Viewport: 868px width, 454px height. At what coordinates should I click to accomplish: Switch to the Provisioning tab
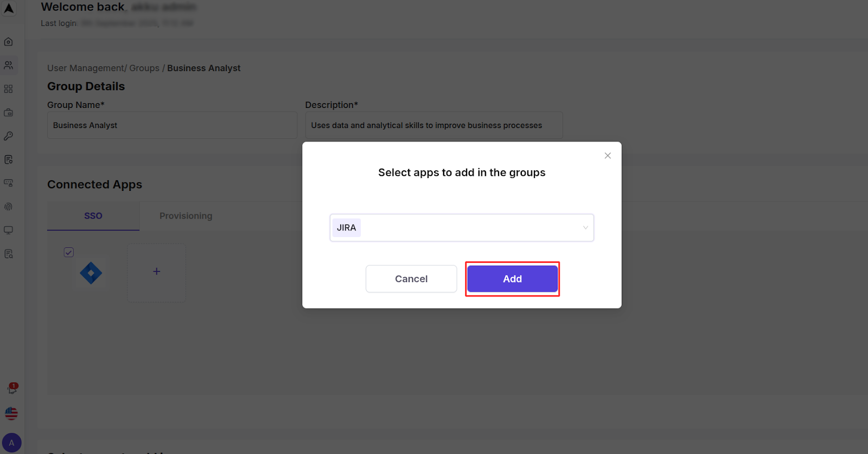click(x=186, y=215)
